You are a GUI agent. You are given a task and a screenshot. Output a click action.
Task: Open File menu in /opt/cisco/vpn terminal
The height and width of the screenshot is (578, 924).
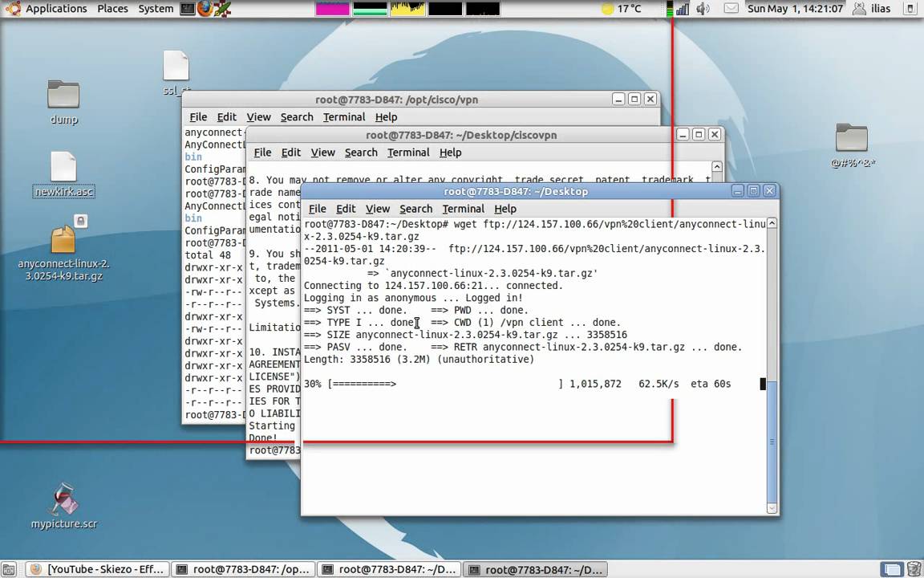pyautogui.click(x=198, y=116)
